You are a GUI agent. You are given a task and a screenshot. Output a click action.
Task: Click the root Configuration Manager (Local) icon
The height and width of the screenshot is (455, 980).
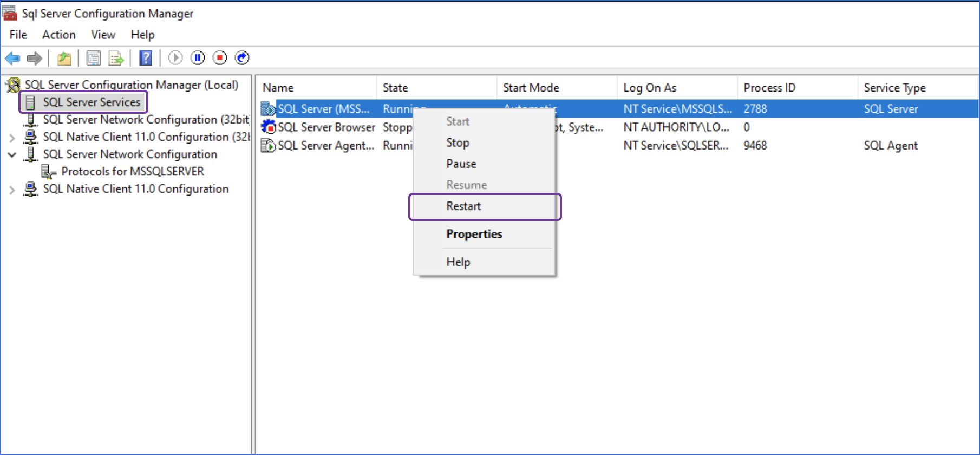pyautogui.click(x=13, y=85)
